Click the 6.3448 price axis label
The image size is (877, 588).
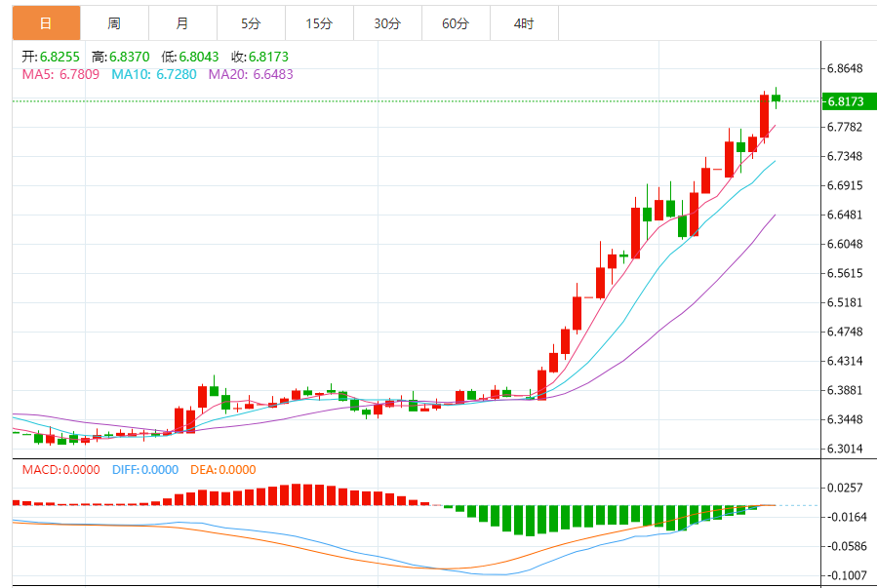pyautogui.click(x=845, y=419)
